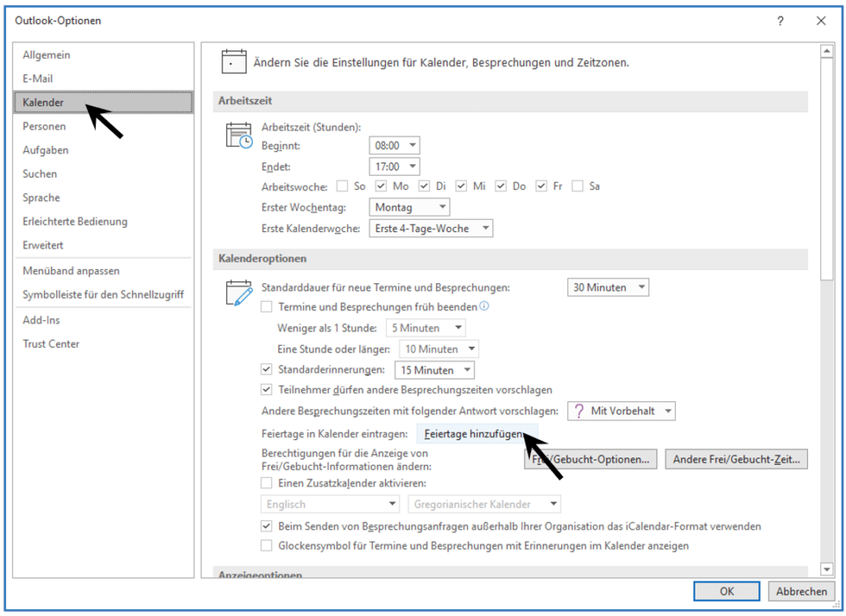Enable 'Termine und Besprechungen früh beenden'
The height and width of the screenshot is (616, 846).
[267, 307]
